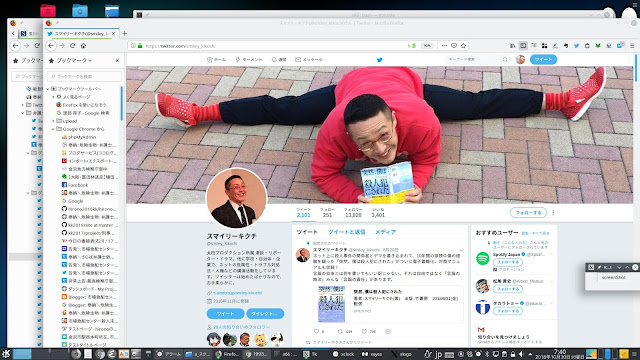Open Firefox home page button

coord(83,46)
